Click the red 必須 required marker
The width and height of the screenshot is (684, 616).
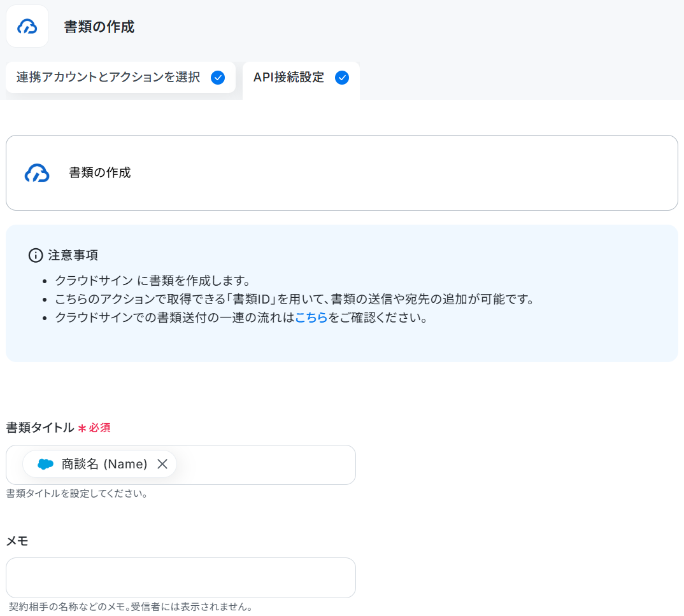[94, 428]
